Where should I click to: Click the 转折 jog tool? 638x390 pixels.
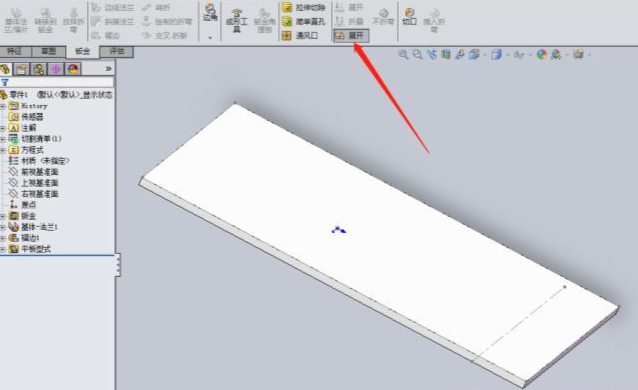click(x=157, y=8)
